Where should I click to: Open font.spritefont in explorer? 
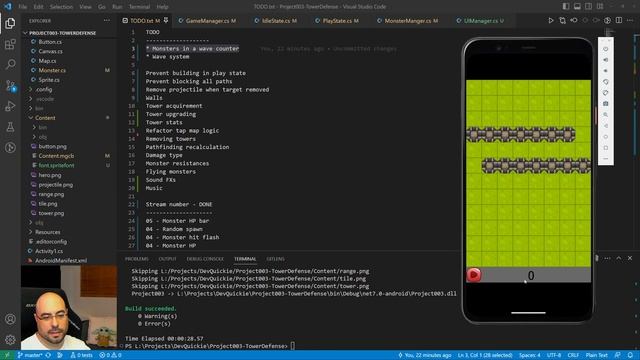(x=69, y=165)
